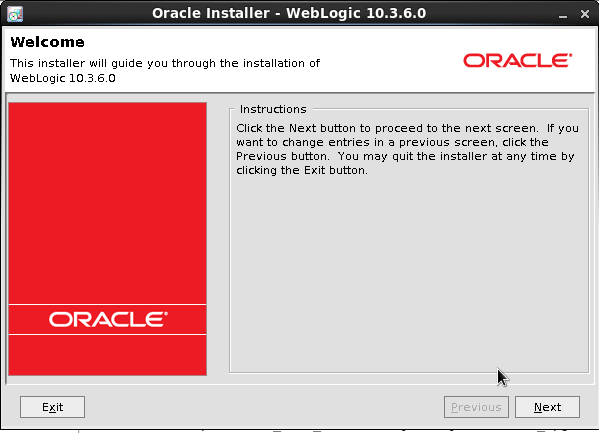
Task: Minimize the Oracle Installer window
Action: (x=562, y=15)
